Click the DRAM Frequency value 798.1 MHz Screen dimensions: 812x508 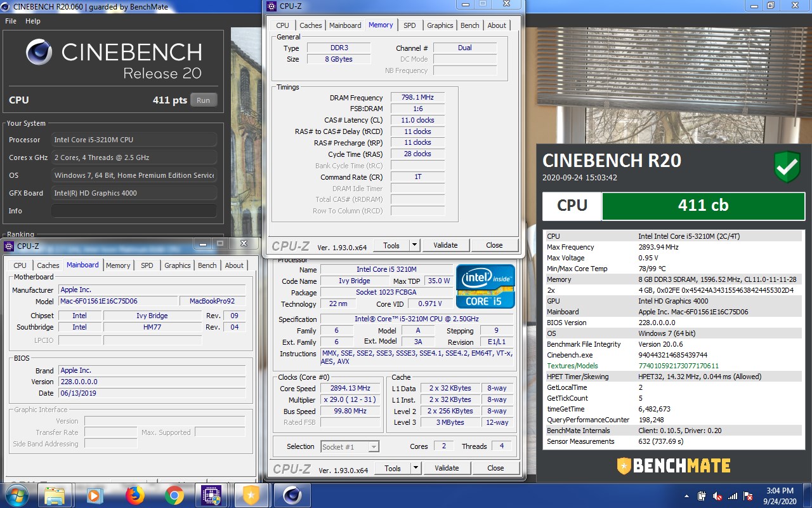tap(417, 98)
